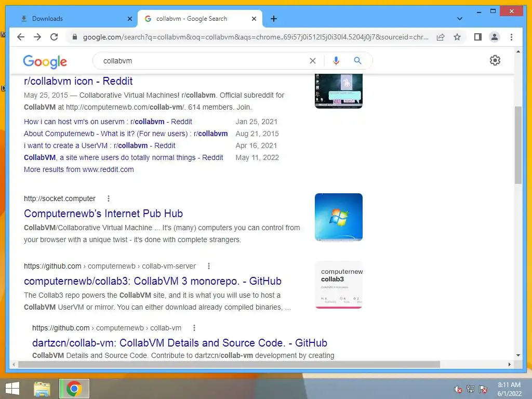Click the vertical scrollbar down arrow
Viewport: 532px width, 399px height.
pos(518,355)
